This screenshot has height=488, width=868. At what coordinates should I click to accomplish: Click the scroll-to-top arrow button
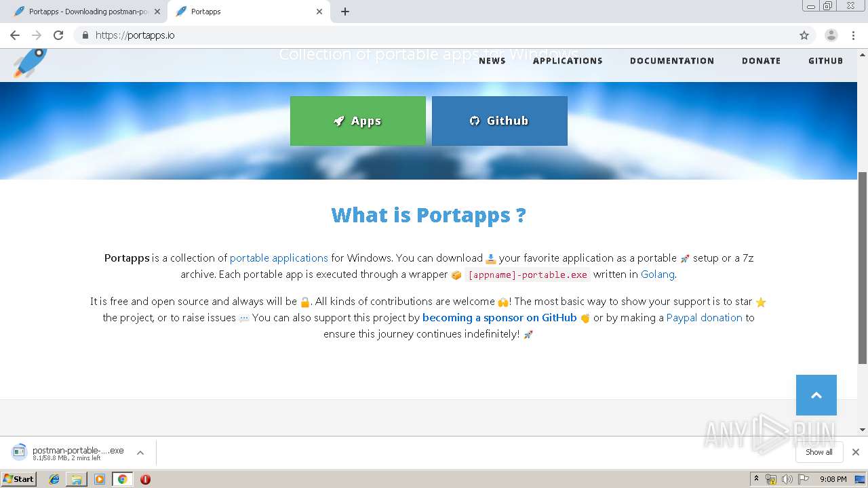(x=816, y=395)
